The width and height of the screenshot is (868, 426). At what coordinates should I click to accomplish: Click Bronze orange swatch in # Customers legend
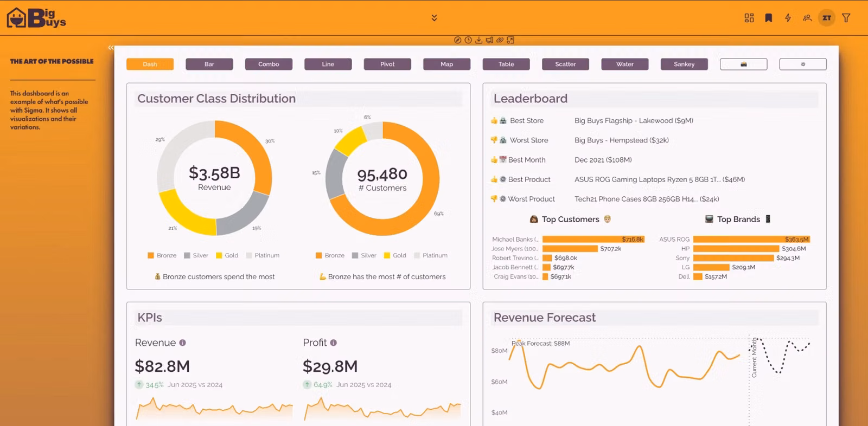[319, 255]
